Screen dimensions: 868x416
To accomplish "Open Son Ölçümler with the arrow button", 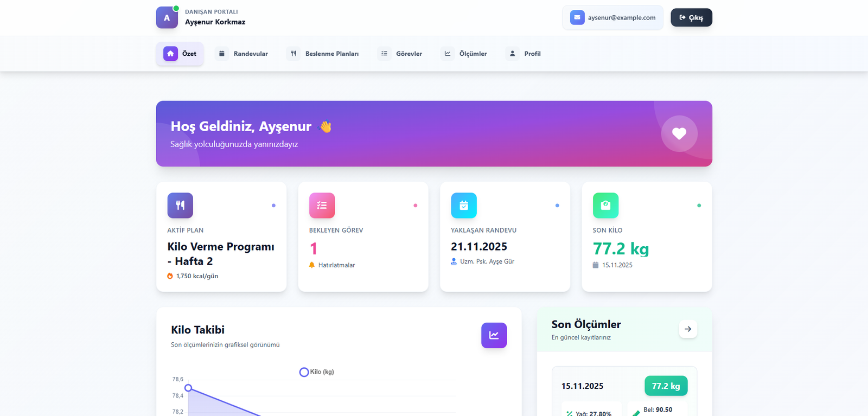I will [688, 329].
